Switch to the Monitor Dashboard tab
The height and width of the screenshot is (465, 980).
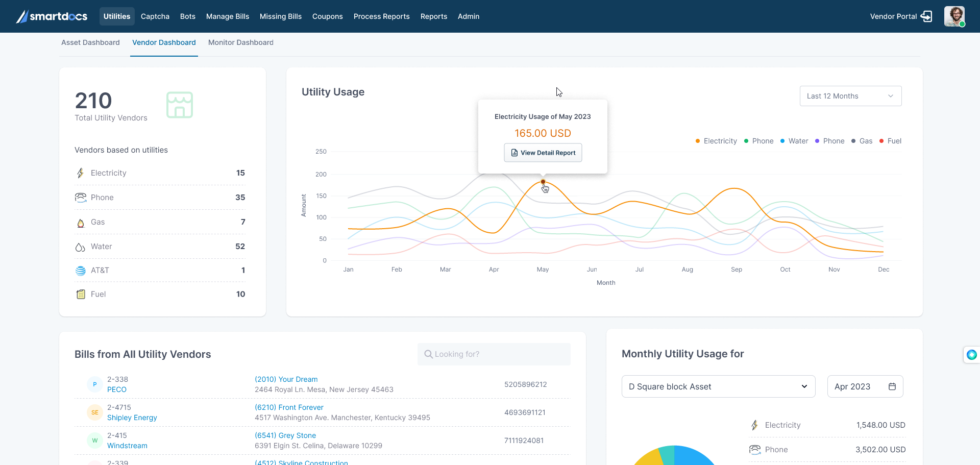click(x=241, y=42)
